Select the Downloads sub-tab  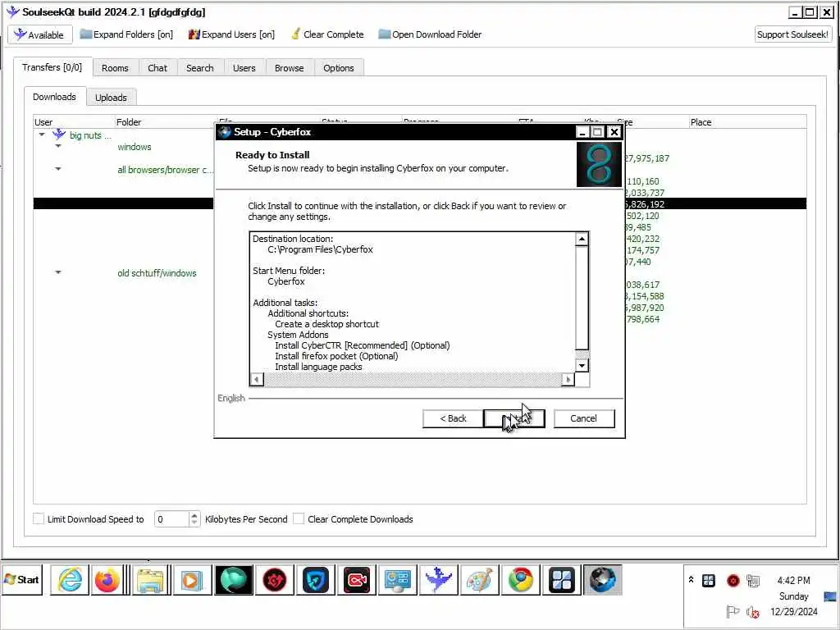tap(55, 97)
